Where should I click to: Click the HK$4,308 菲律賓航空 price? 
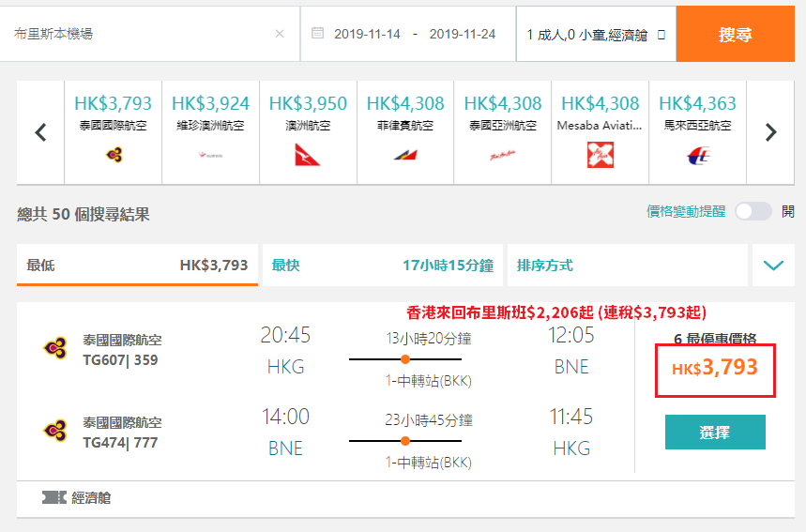click(x=405, y=103)
